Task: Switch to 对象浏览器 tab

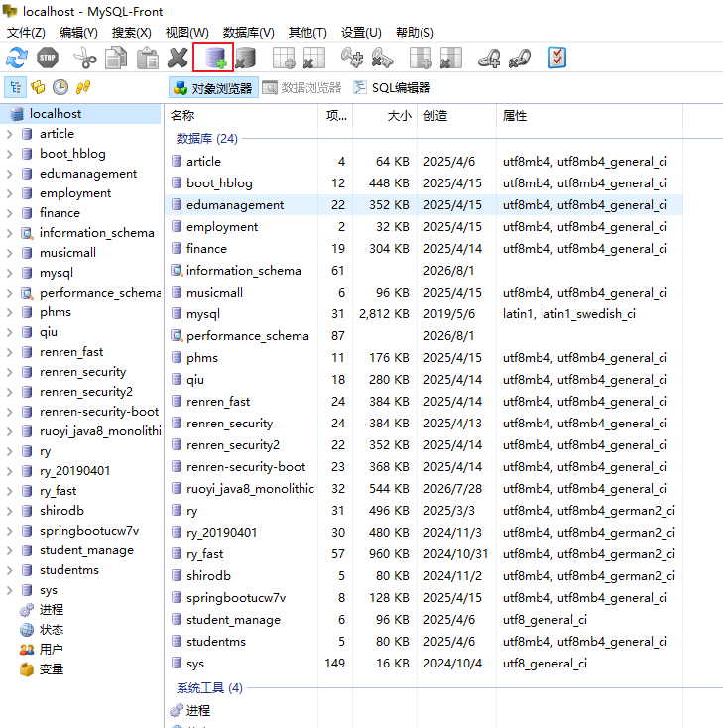Action: tap(213, 87)
